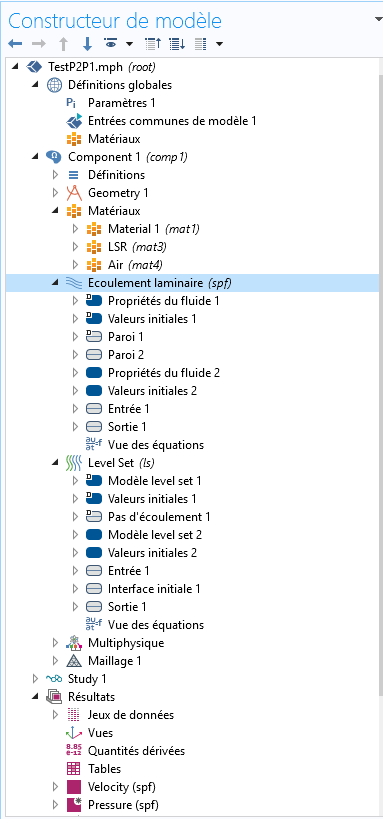Screen dimensions: 383x819
Task: Click the collapse all nodes icon
Action: click(x=154, y=44)
